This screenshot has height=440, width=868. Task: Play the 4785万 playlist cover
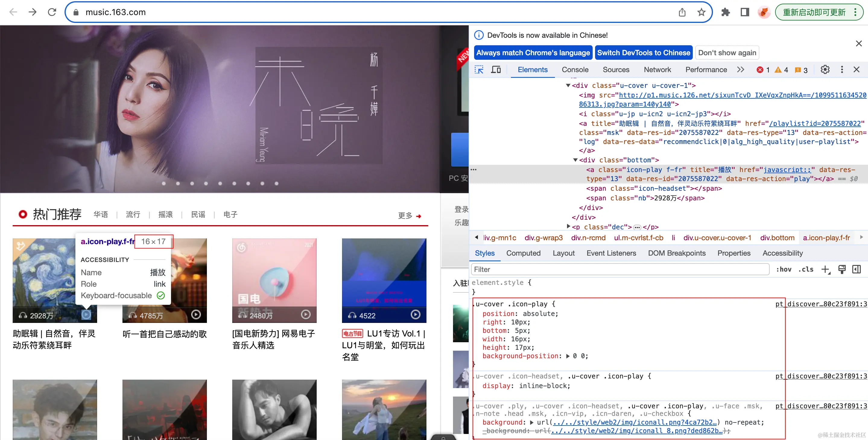[x=196, y=315]
